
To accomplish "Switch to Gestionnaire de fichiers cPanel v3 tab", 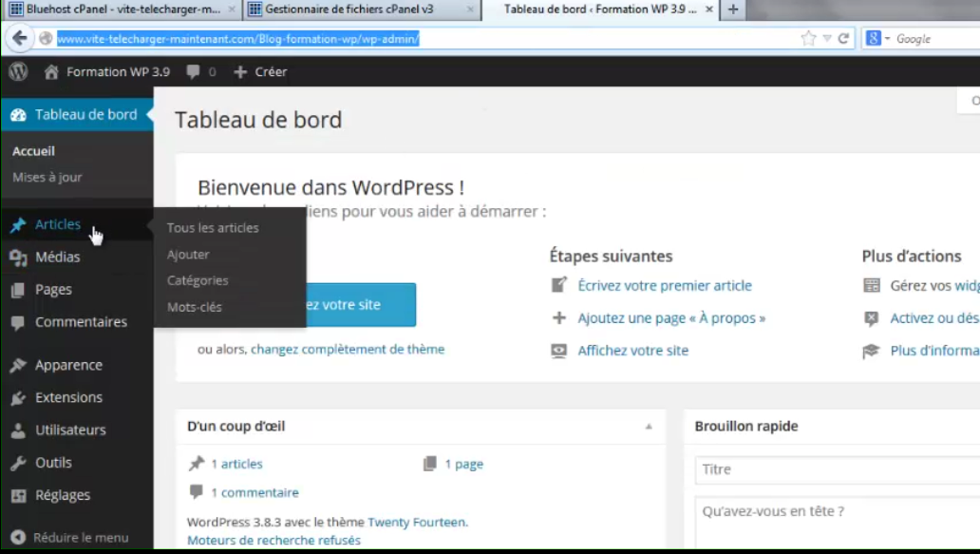I will click(x=361, y=10).
